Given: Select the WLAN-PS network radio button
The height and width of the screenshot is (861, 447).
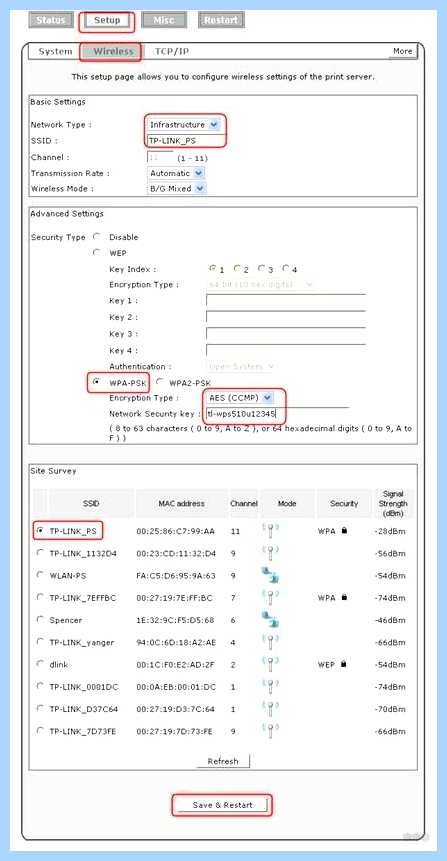Looking at the screenshot, I should click(40, 575).
